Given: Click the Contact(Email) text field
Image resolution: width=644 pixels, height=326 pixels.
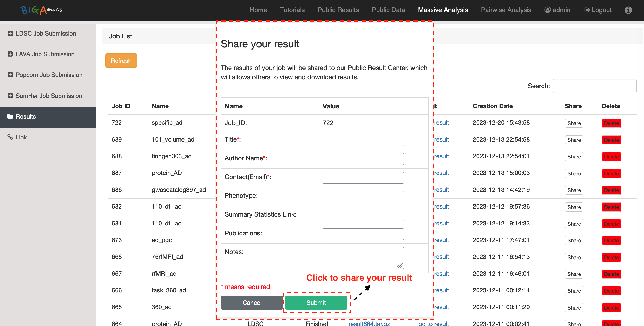Looking at the screenshot, I should click(363, 178).
